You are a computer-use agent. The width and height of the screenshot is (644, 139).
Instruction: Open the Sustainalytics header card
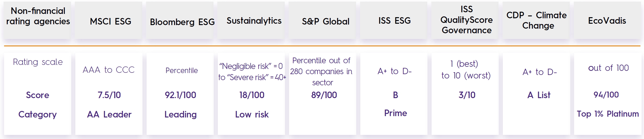pos(254,21)
